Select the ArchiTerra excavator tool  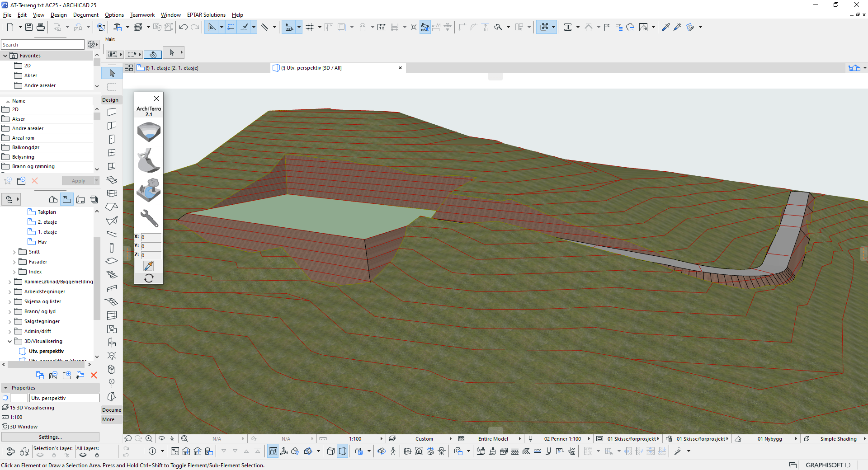click(x=149, y=161)
